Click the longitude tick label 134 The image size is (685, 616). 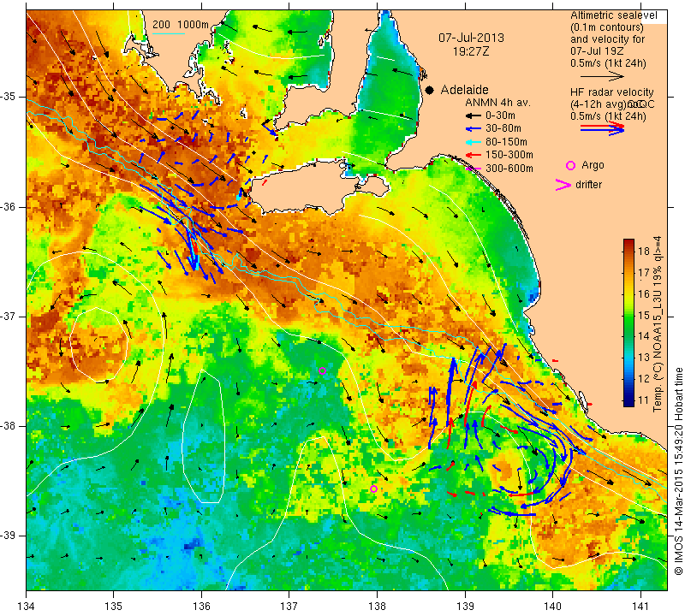[26, 607]
